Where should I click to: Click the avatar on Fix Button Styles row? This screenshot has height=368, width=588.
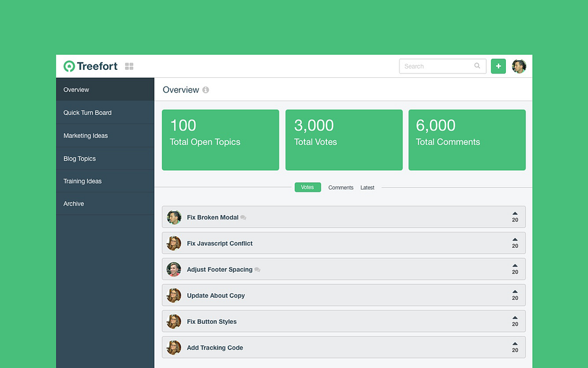click(174, 321)
